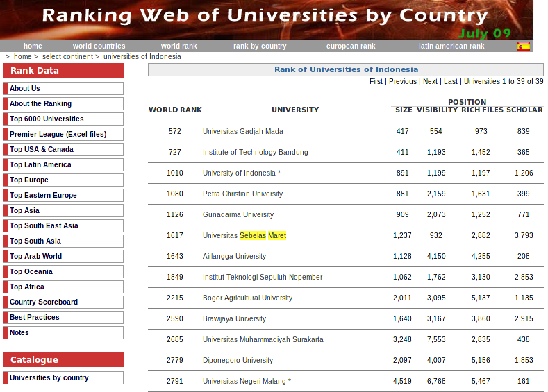Click the SIZE column header
Viewport: 548px width, 392px height.
click(404, 110)
